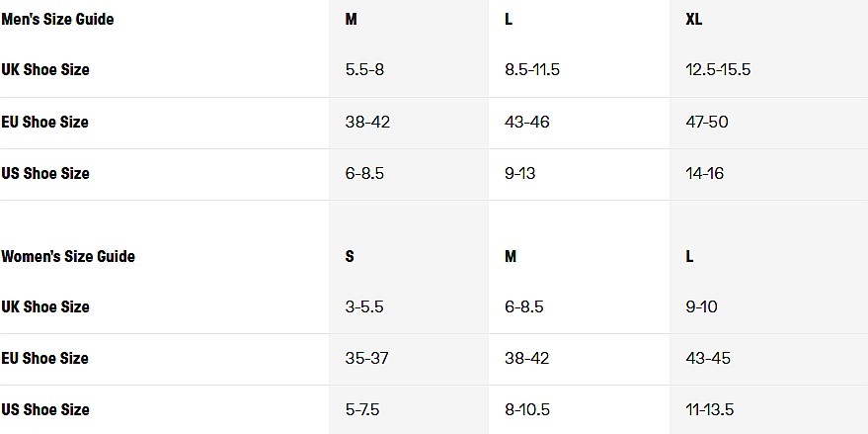
Task: Click the Women's Size Guide heading
Action: pyautogui.click(x=68, y=256)
